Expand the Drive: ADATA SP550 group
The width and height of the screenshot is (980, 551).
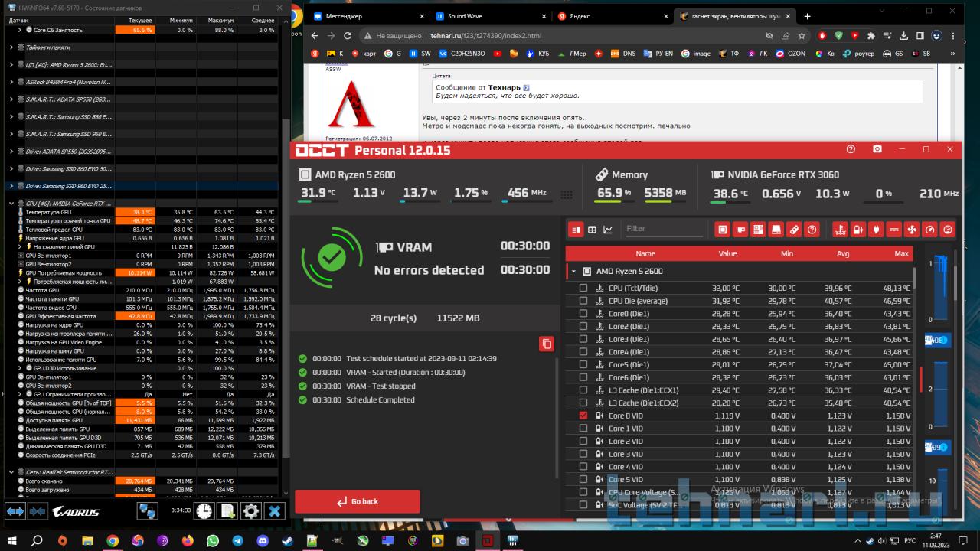click(x=11, y=152)
